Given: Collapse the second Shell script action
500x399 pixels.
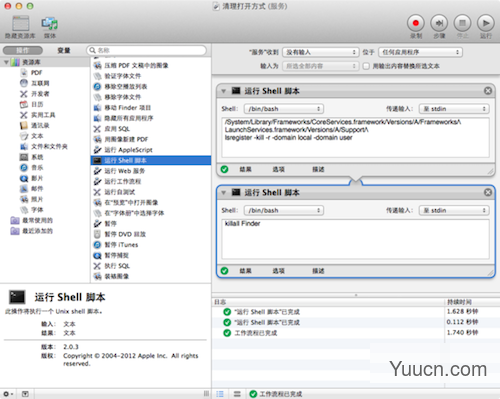Looking at the screenshot, I should pos(224,192).
